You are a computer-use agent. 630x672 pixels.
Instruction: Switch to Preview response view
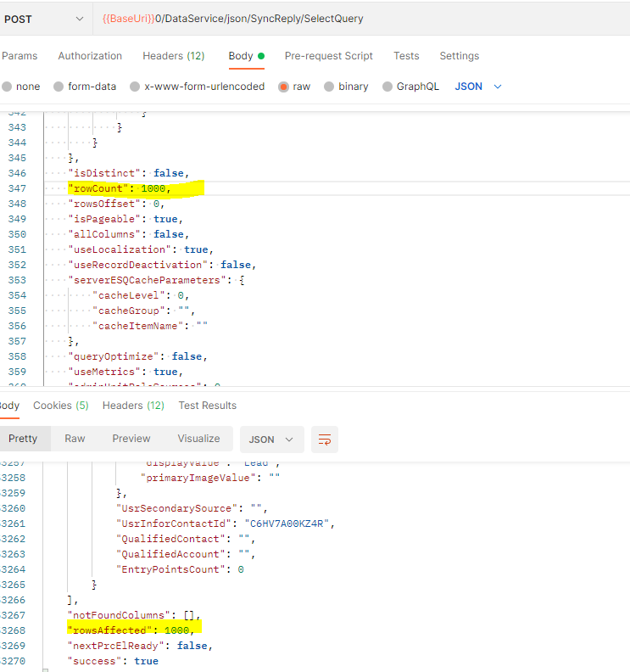(x=131, y=439)
